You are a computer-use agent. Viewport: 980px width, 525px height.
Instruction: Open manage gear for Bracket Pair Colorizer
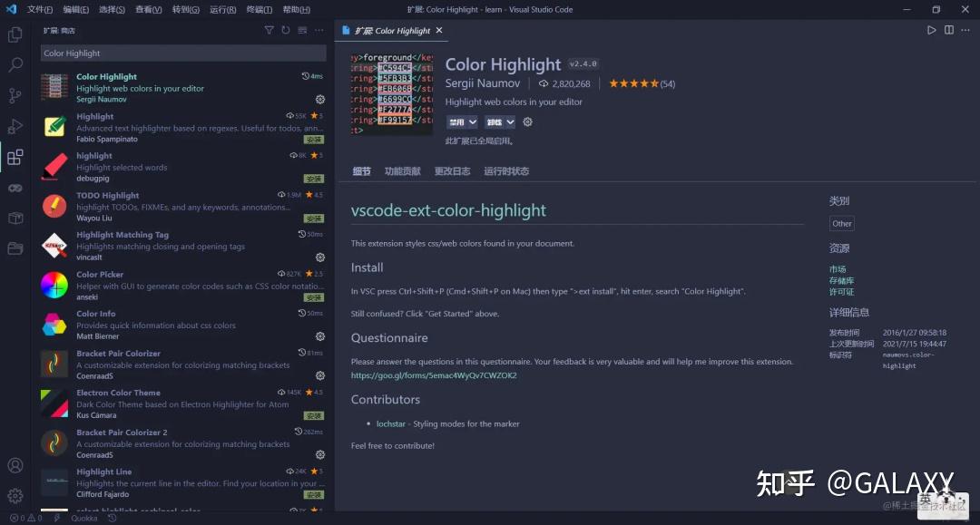click(x=320, y=375)
